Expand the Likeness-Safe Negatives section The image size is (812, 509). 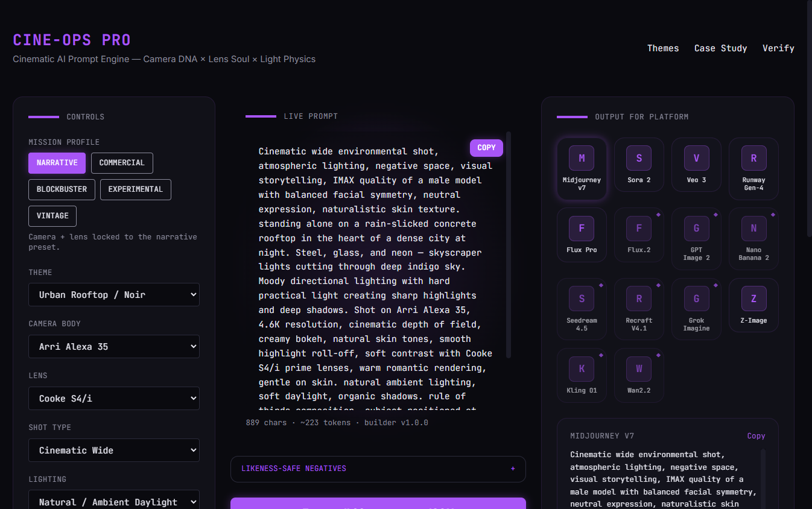378,469
